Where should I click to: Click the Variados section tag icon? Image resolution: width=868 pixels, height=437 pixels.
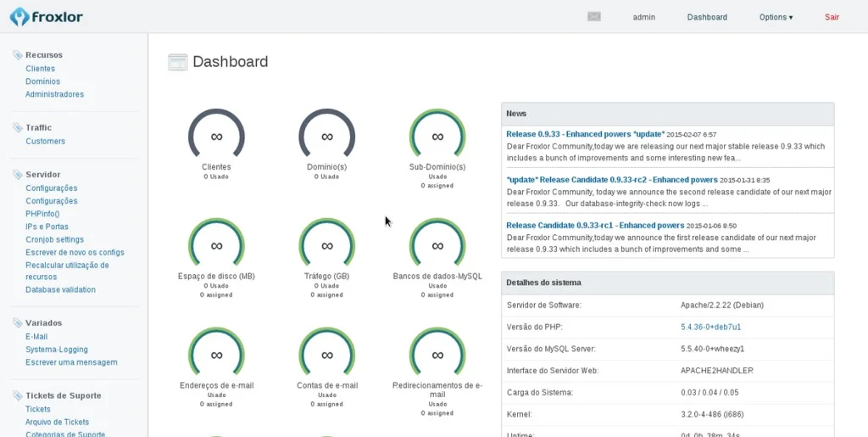coord(18,323)
